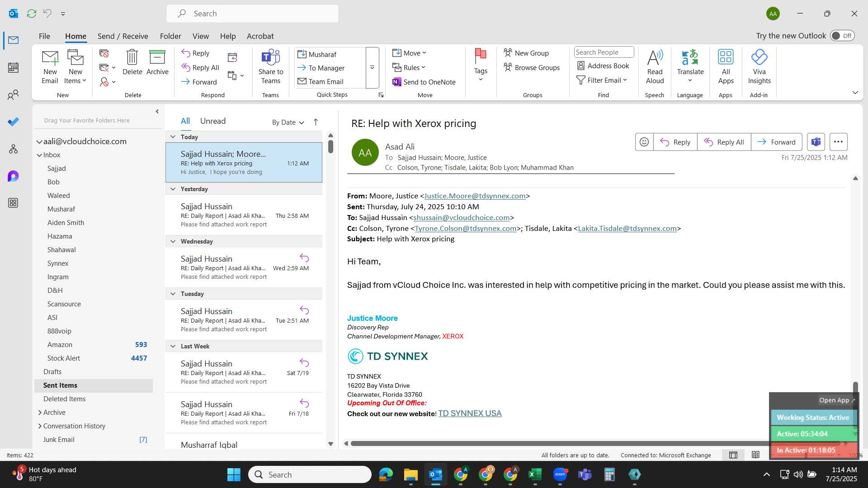
Task: Click the Ignore conversation icon
Action: (x=104, y=54)
